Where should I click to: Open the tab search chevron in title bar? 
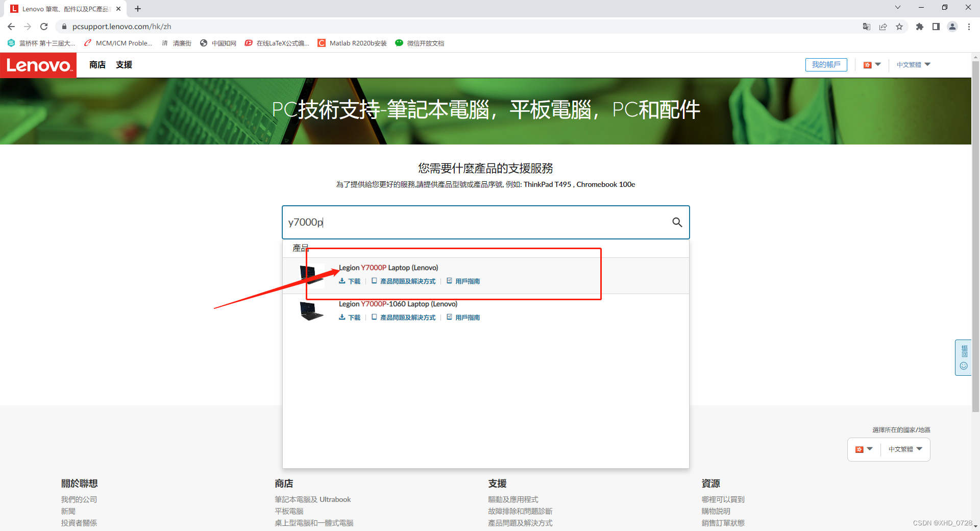(898, 7)
